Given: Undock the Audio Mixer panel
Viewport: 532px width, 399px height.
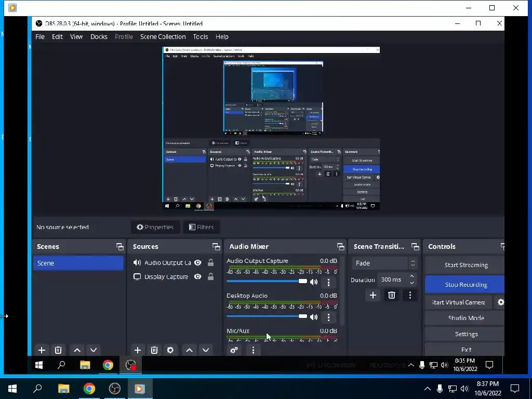Looking at the screenshot, I should click(341, 247).
